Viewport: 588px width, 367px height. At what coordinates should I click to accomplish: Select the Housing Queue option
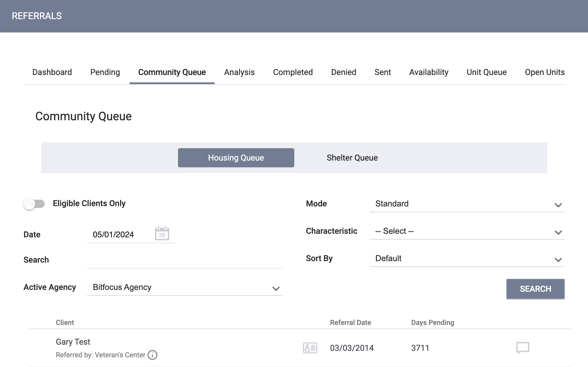236,158
